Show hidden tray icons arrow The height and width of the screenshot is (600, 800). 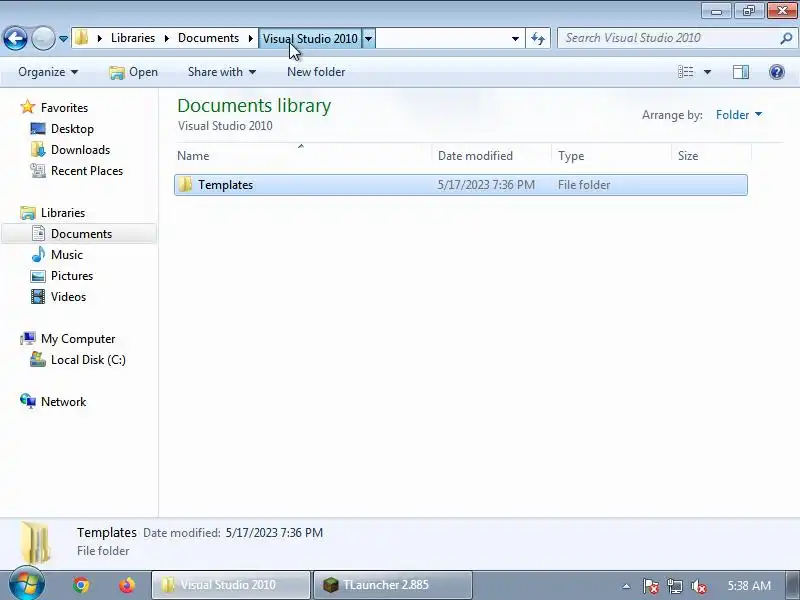click(626, 586)
